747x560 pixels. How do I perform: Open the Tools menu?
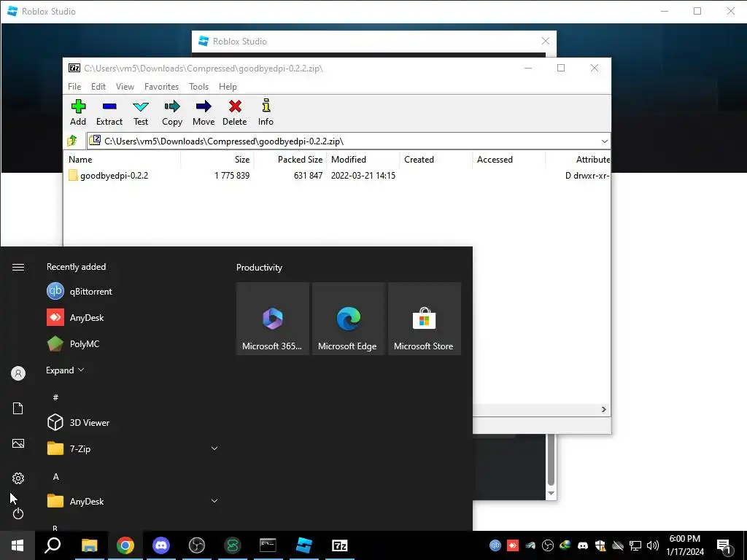tap(198, 87)
